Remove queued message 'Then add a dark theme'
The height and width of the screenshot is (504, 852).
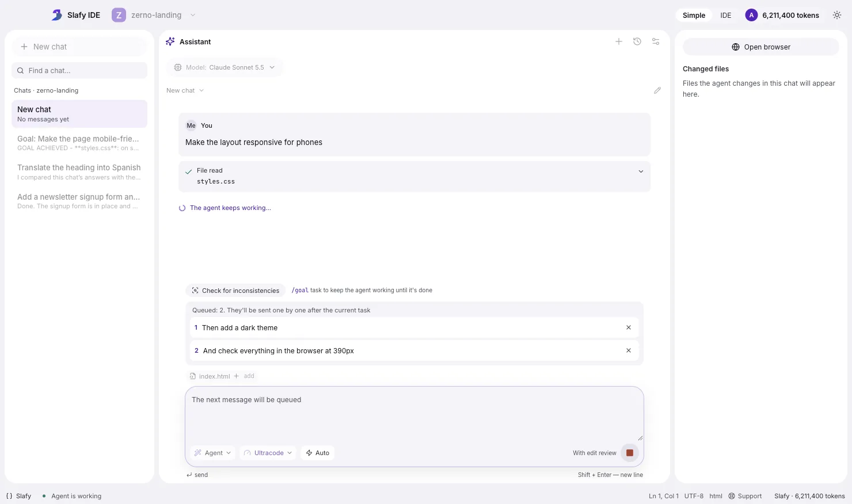click(x=629, y=327)
